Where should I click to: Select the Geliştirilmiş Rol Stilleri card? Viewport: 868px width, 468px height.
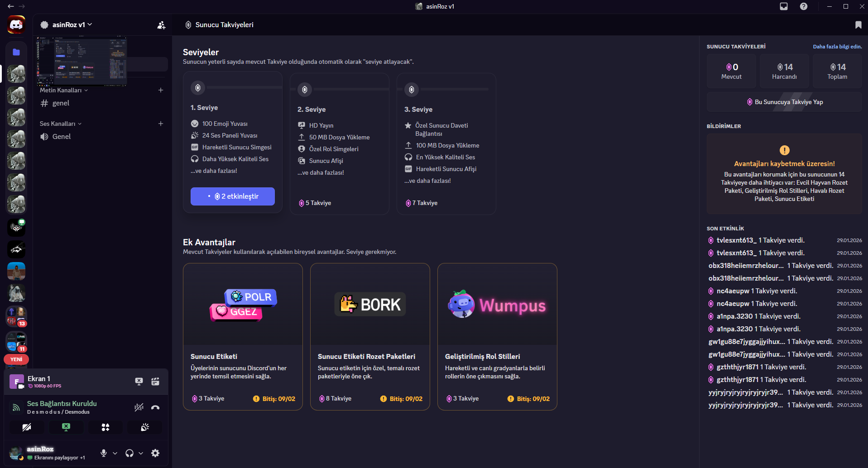pos(497,337)
